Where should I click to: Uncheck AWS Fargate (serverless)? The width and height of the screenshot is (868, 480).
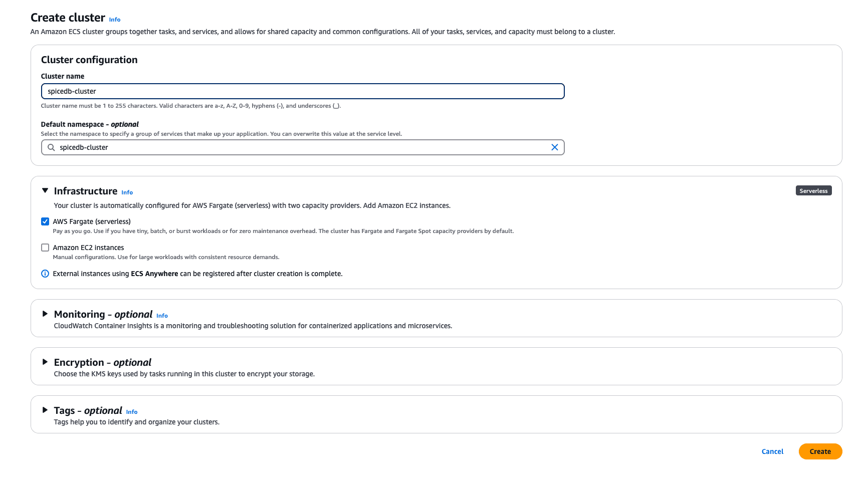point(45,221)
